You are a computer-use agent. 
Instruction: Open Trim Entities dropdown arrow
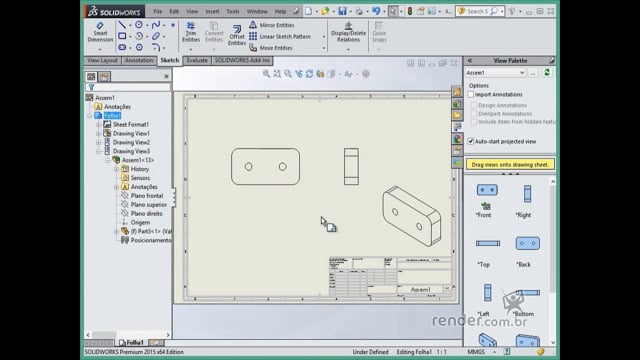191,49
